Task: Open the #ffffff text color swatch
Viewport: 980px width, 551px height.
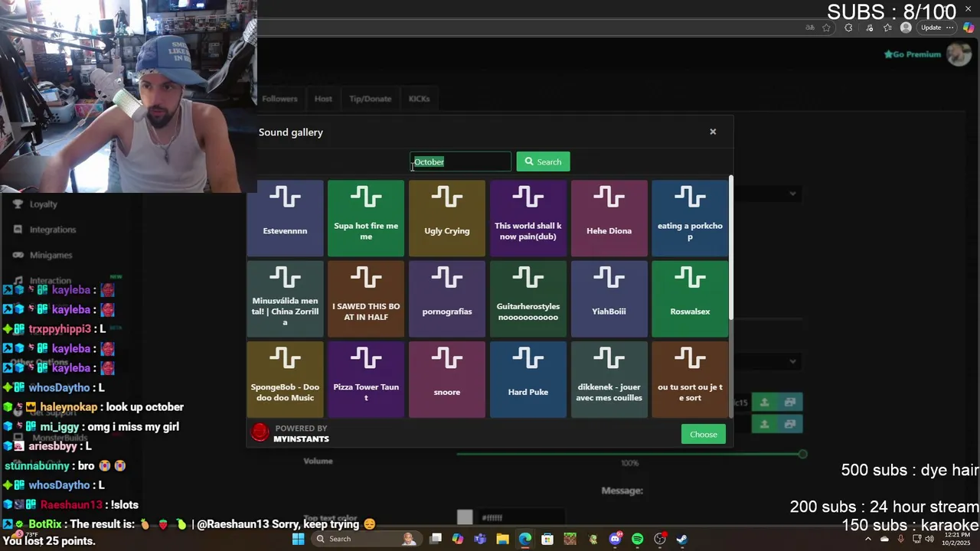Action: (465, 517)
